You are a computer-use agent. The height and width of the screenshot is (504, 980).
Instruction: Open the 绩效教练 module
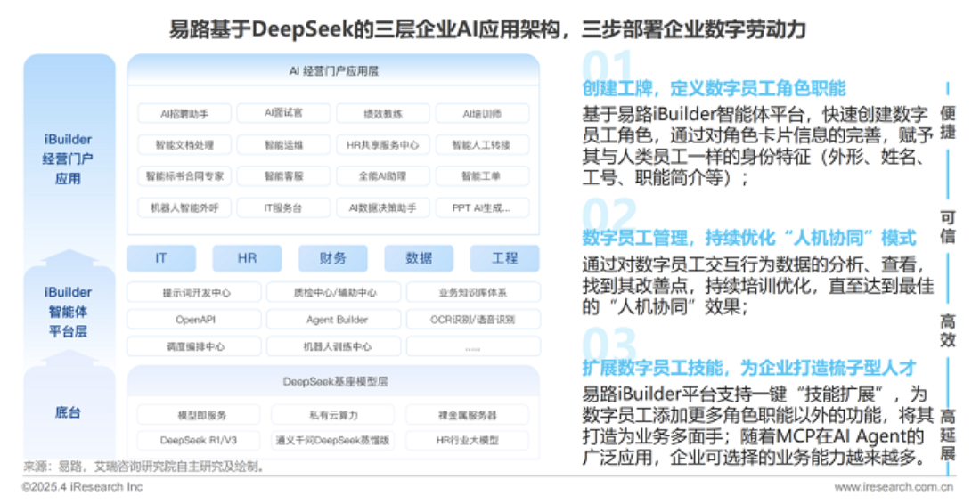pyautogui.click(x=383, y=114)
